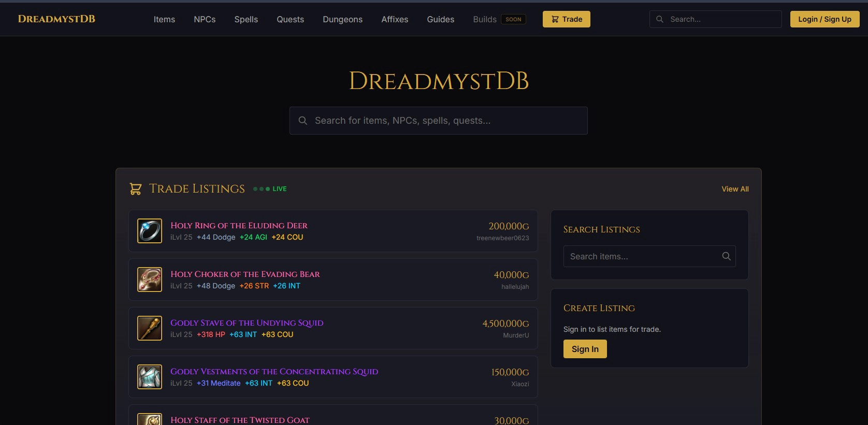Image resolution: width=868 pixels, height=425 pixels.
Task: Open the Guides page
Action: pyautogui.click(x=440, y=19)
